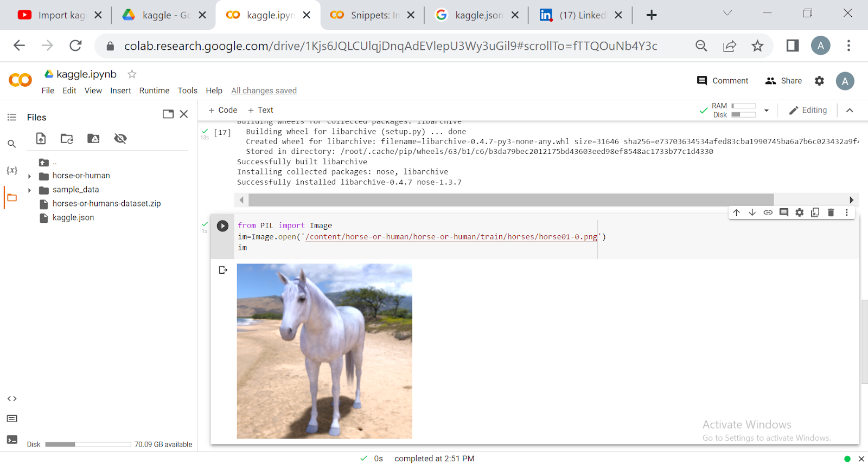The image size is (868, 465).
Task: Open the table of contents panel
Action: (12, 117)
